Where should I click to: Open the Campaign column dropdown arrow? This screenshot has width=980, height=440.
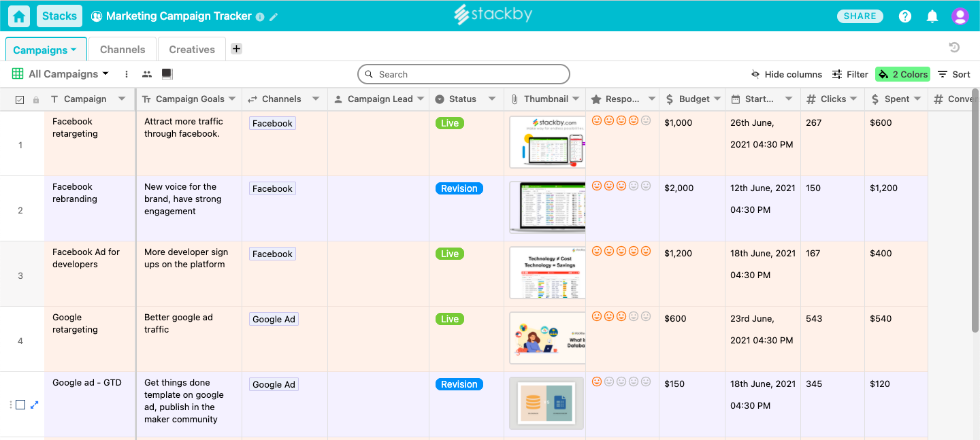pos(122,99)
